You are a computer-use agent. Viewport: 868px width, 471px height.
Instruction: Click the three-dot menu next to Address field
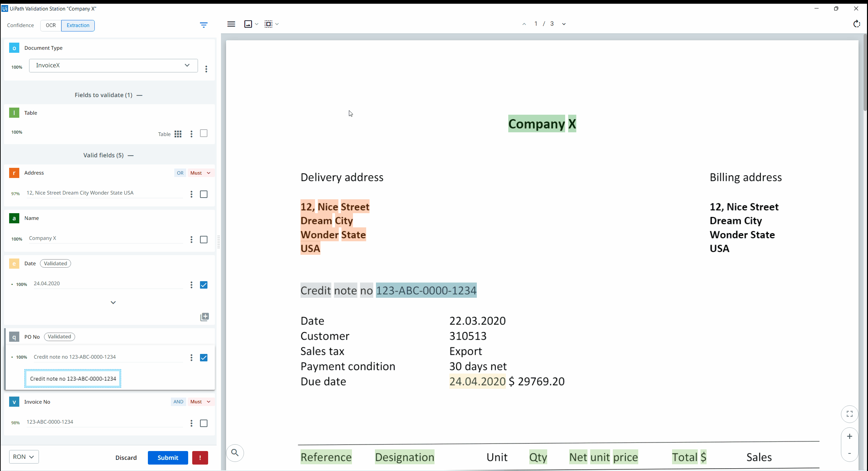[191, 194]
